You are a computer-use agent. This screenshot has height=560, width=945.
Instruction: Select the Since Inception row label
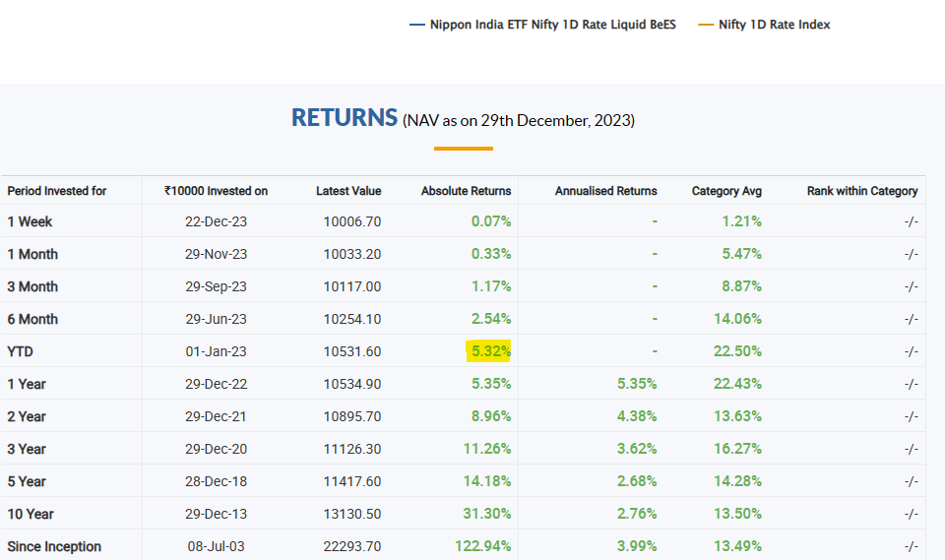(54, 547)
